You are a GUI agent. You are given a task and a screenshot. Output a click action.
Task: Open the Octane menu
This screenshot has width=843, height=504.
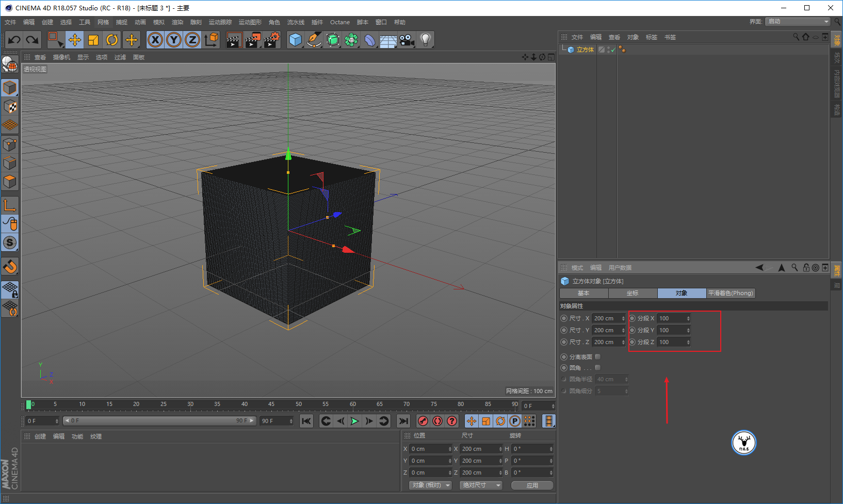click(x=340, y=22)
